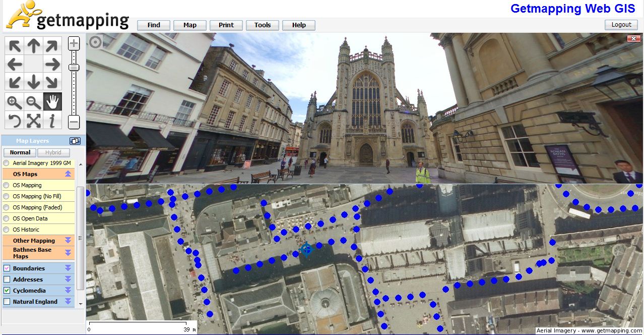The width and height of the screenshot is (644, 335).
Task: Click the full extent crossed-arrows icon
Action: tap(34, 121)
